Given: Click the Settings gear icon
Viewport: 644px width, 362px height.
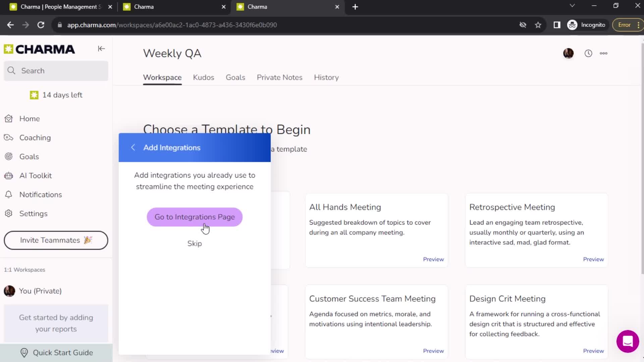Looking at the screenshot, I should (9, 214).
